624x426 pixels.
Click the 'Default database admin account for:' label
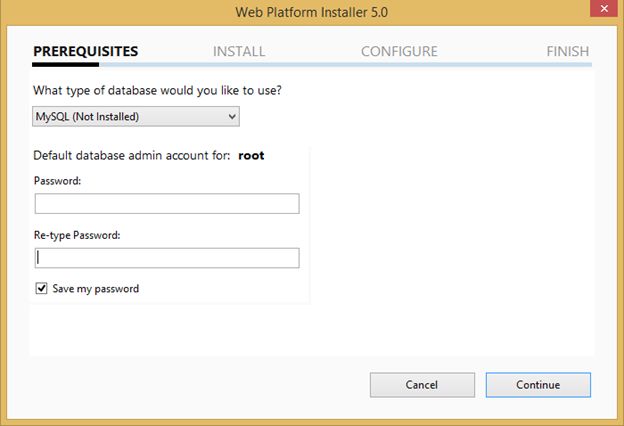click(132, 155)
